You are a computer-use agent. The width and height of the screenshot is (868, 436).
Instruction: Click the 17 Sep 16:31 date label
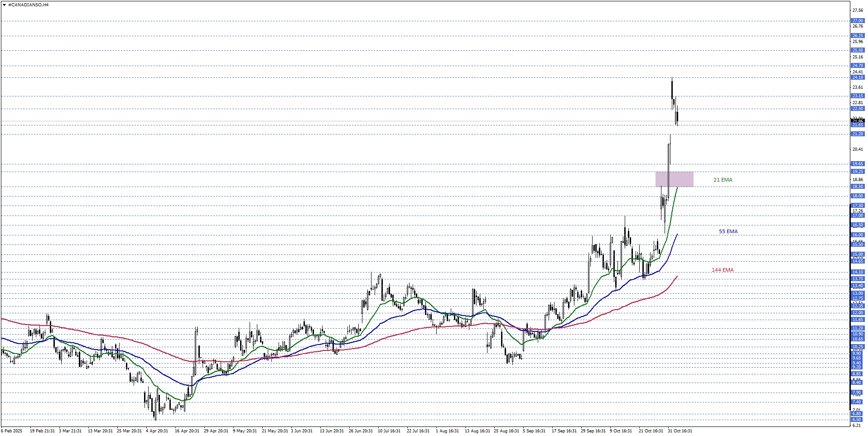pyautogui.click(x=564, y=431)
